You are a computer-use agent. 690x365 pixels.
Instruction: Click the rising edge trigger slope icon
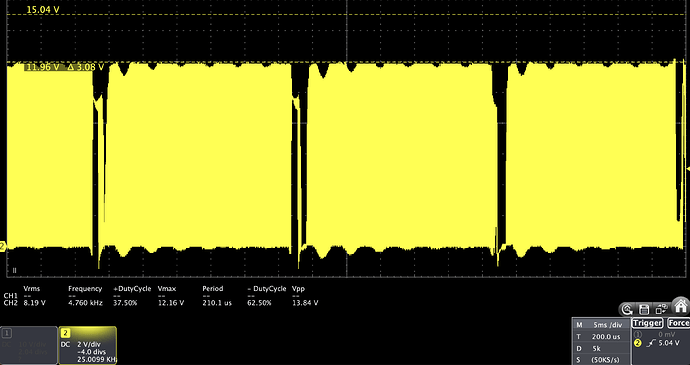click(x=651, y=343)
